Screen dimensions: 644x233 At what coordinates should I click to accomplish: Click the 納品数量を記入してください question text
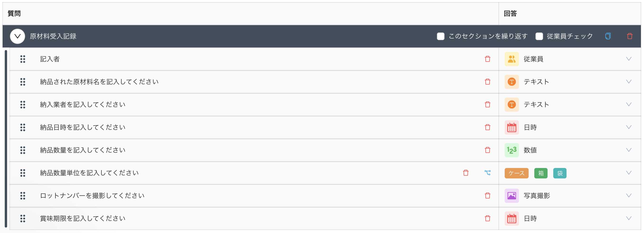click(83, 150)
